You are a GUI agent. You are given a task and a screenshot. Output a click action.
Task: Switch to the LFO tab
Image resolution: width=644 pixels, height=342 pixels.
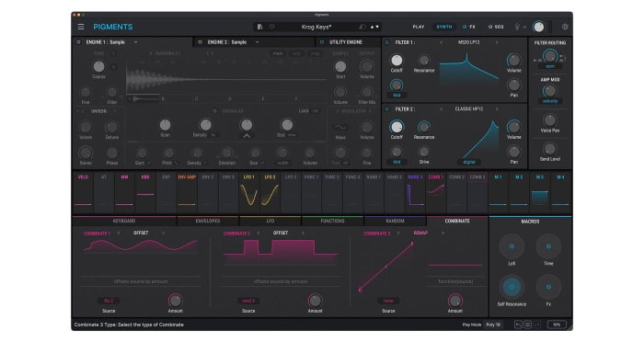coord(270,221)
